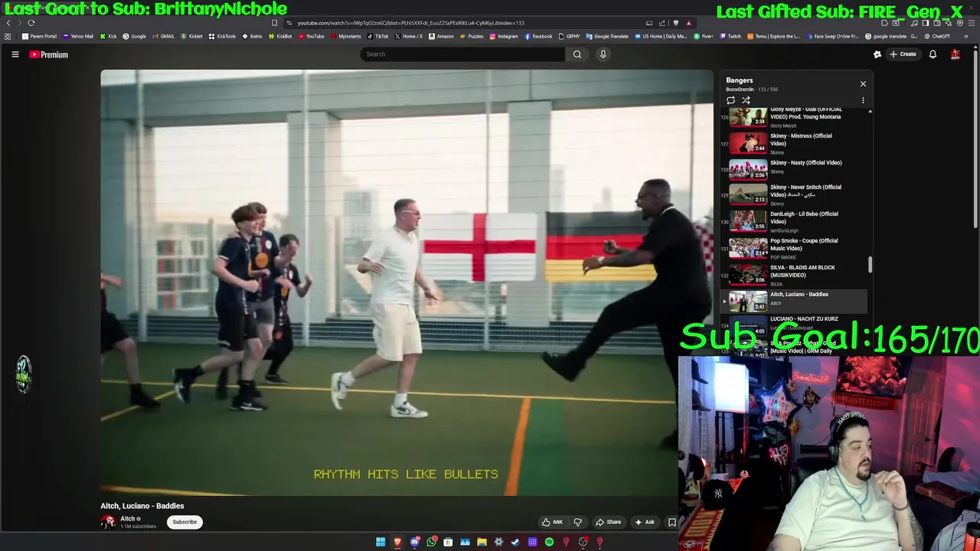
Task: Open the YouTube hamburger guide menu
Action: point(15,54)
